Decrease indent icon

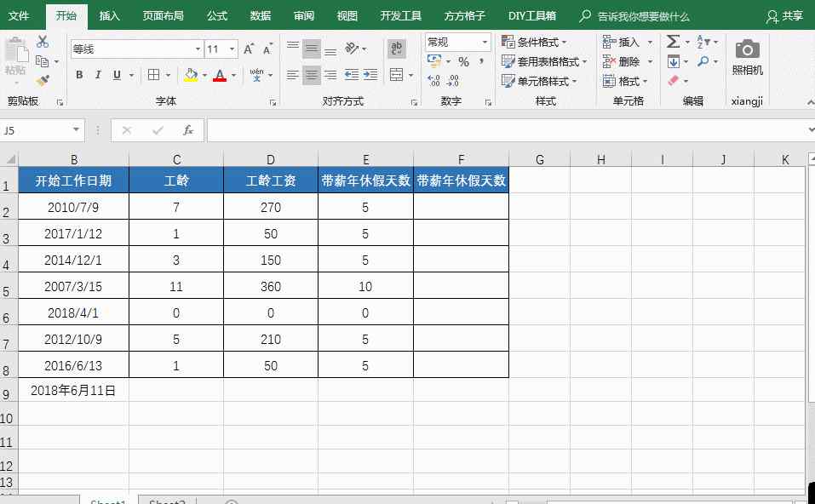point(352,75)
